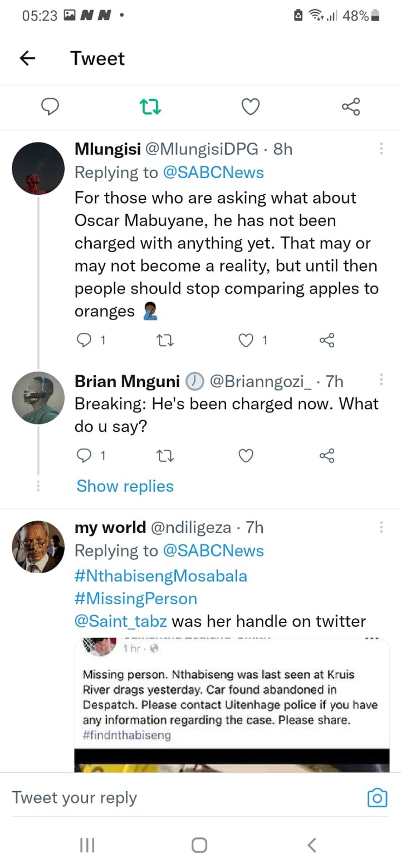Reply to Mlungisi's tweet via comment icon
401x868 pixels.
click(83, 339)
